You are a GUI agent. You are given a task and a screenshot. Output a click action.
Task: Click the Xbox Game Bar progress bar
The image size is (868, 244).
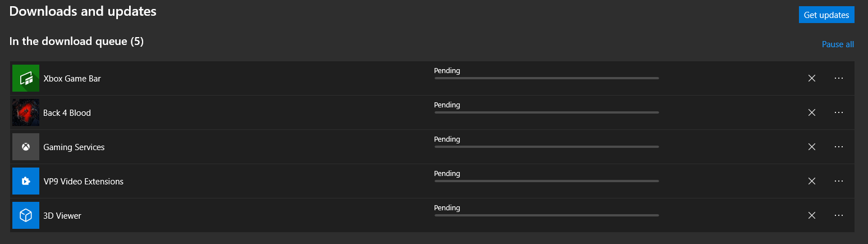(x=546, y=78)
